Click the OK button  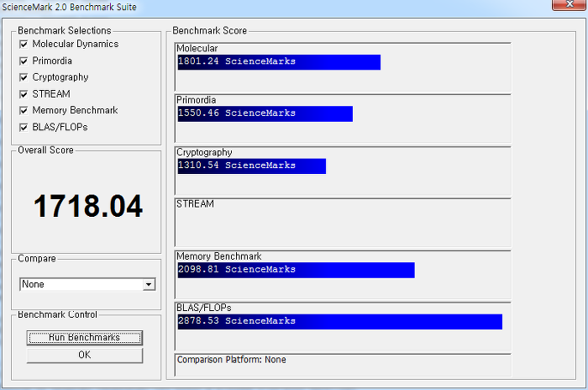pyautogui.click(x=85, y=355)
